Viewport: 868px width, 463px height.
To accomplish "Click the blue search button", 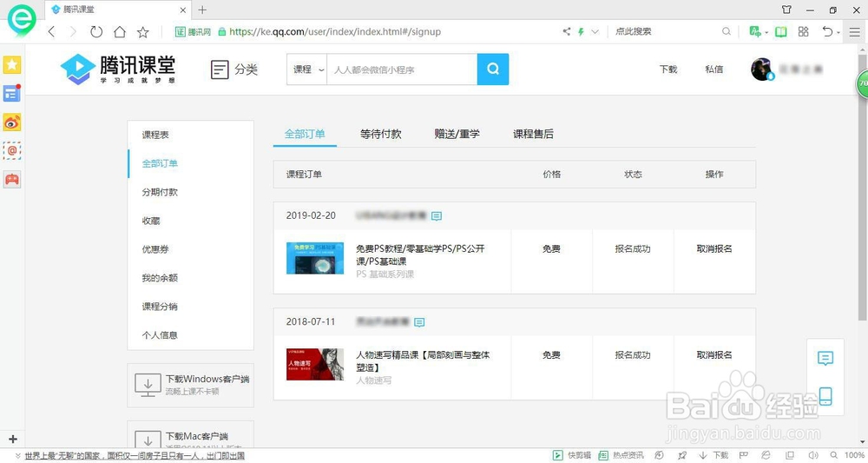I will click(x=493, y=69).
